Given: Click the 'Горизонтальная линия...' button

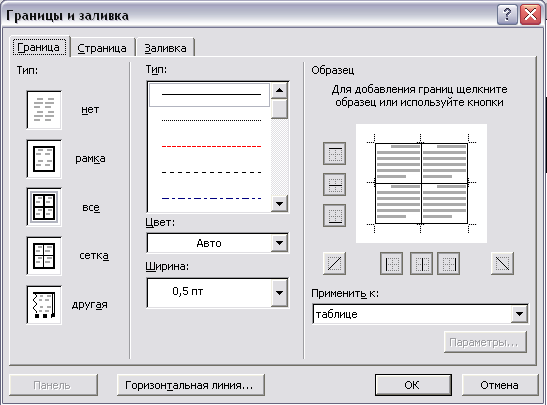Looking at the screenshot, I should (190, 385).
